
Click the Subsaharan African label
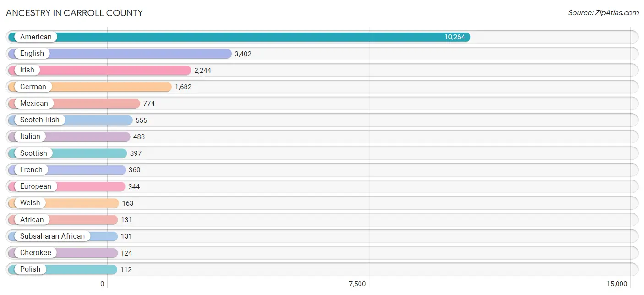[52, 236]
